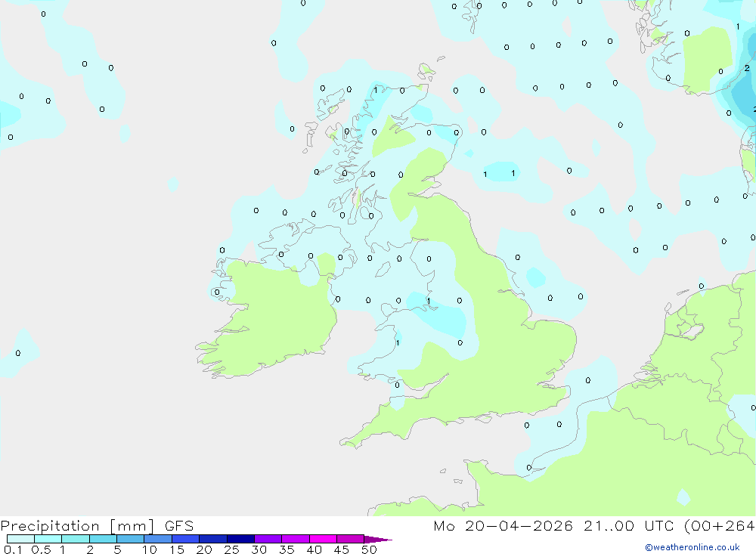Click the '21..00 UTC' time text
Image resolution: width=756 pixels, height=554 pixels.
point(631,525)
